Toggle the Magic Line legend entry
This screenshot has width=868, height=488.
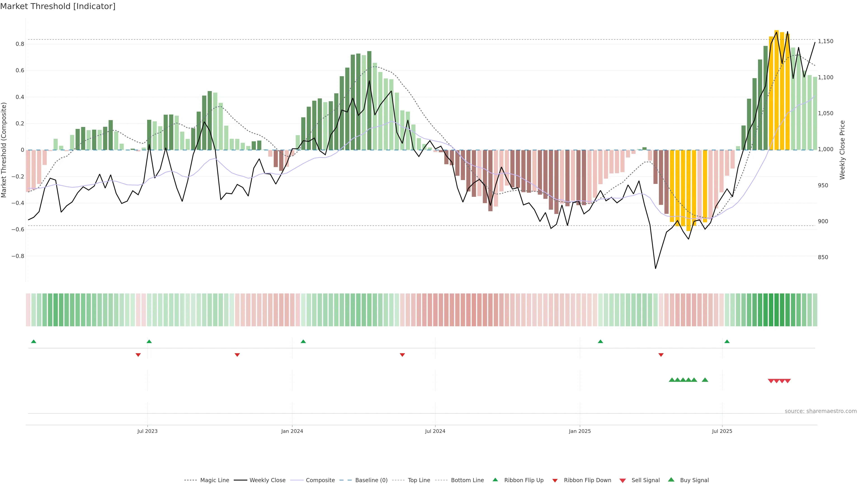[x=214, y=480]
